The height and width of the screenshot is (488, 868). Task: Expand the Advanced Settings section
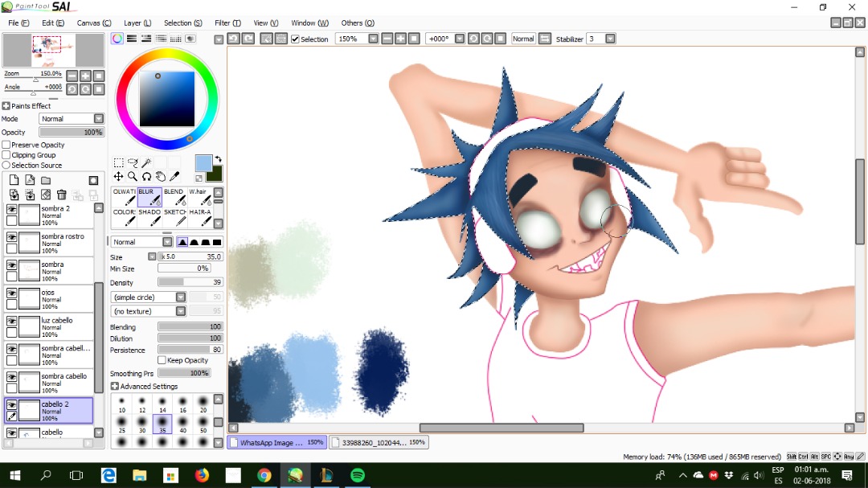point(115,387)
